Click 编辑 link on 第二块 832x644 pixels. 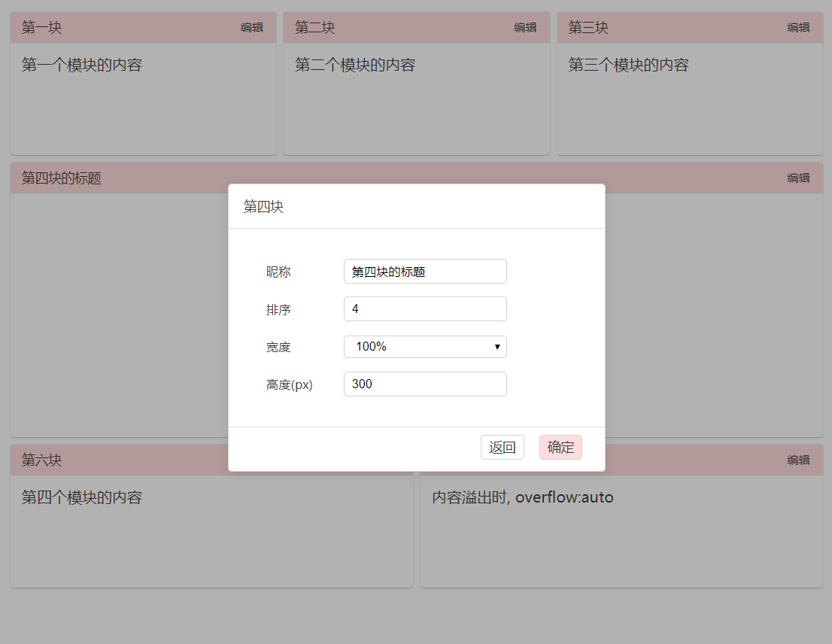[525, 27]
